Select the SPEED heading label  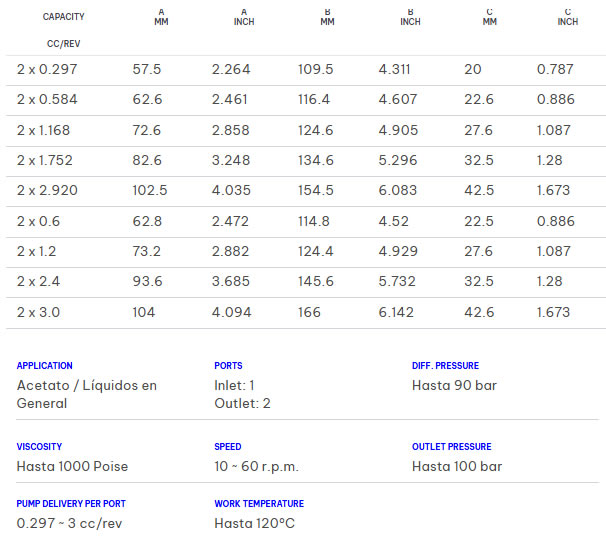228,447
